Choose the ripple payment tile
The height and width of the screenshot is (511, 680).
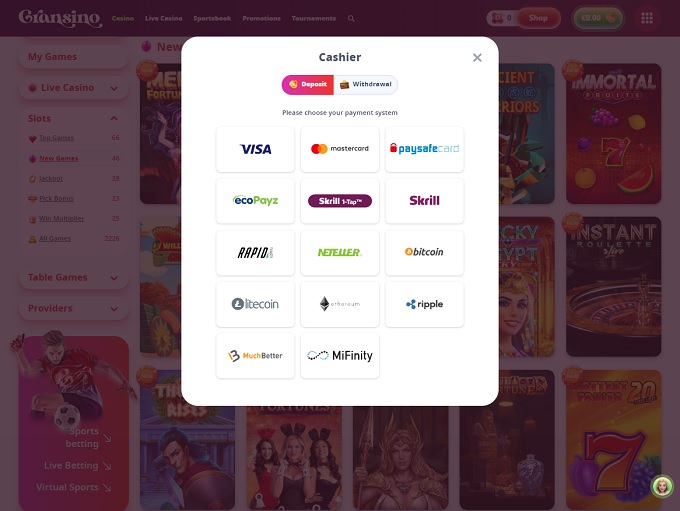(424, 304)
